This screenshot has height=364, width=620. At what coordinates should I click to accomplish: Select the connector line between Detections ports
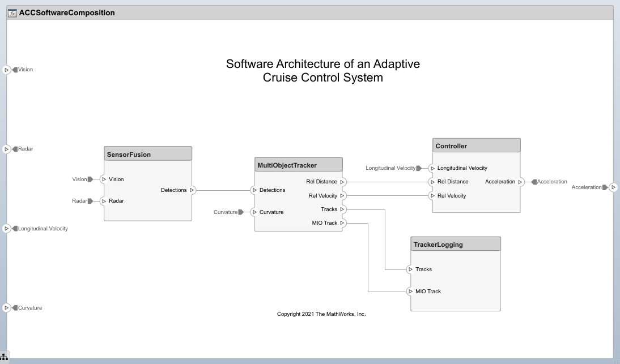pyautogui.click(x=224, y=190)
